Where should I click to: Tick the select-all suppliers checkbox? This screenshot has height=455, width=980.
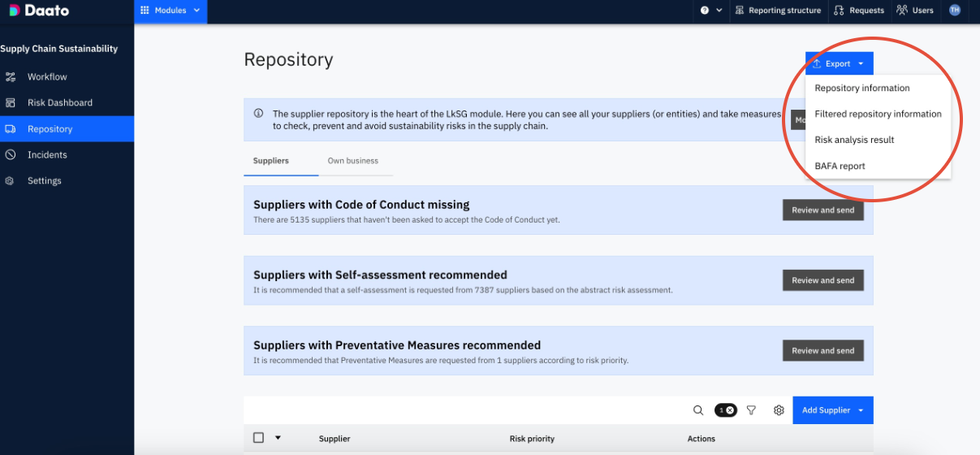coord(258,438)
